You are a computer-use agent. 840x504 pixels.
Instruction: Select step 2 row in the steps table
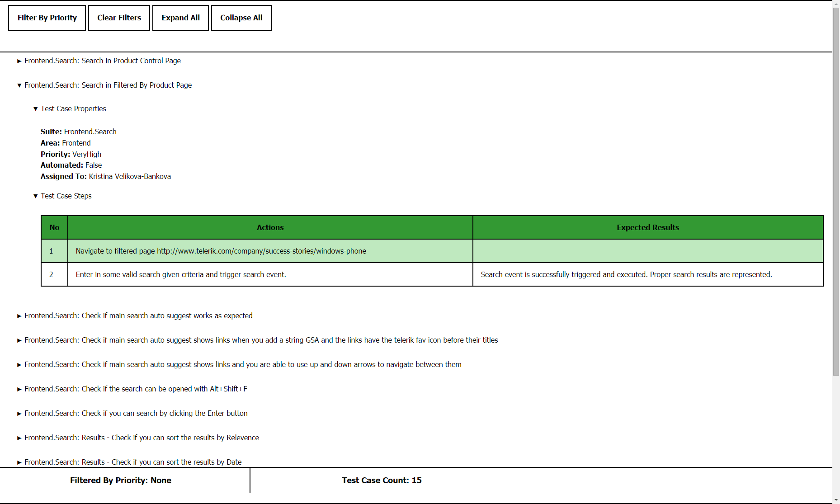[270, 274]
